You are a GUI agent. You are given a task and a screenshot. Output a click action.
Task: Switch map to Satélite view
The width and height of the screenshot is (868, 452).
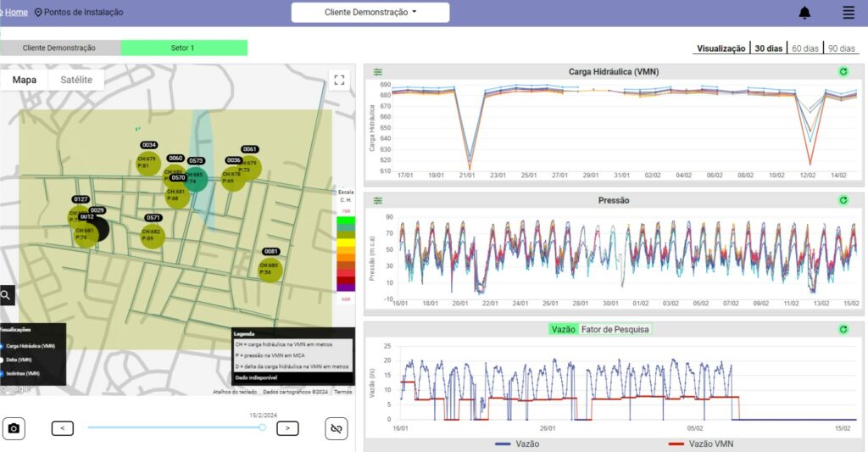[76, 80]
